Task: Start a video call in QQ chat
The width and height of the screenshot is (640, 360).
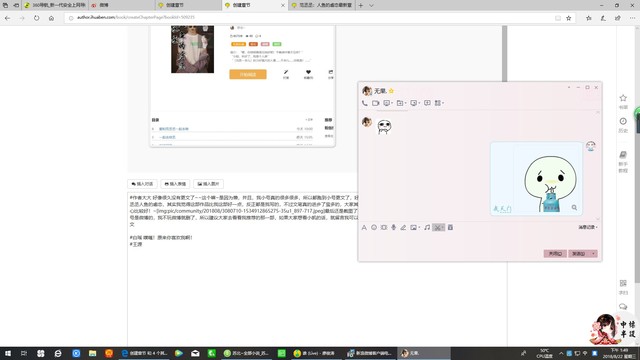Action: (x=376, y=103)
